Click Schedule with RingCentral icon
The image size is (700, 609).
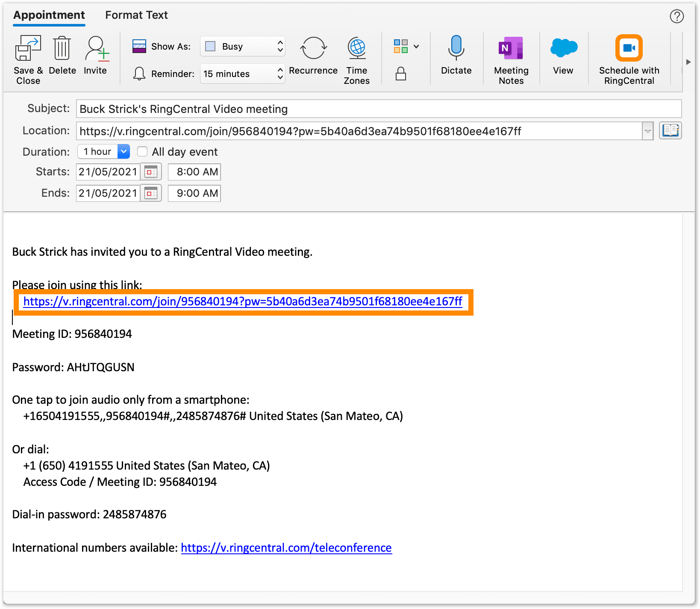coord(629,48)
